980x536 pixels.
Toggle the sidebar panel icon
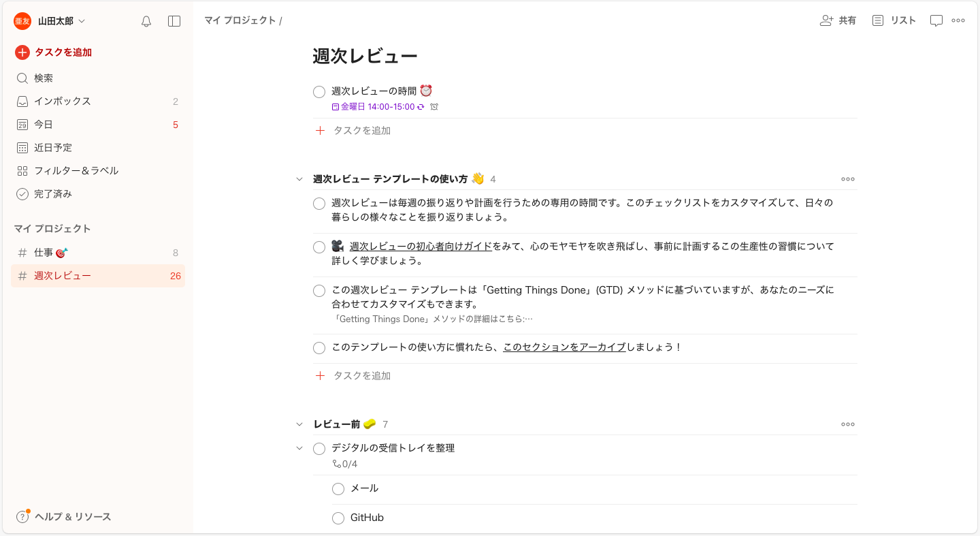tap(174, 21)
